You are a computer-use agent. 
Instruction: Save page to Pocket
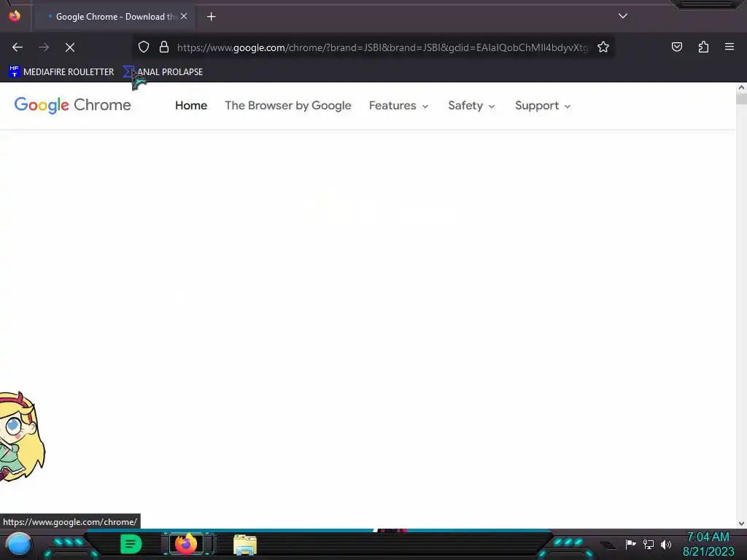[676, 47]
